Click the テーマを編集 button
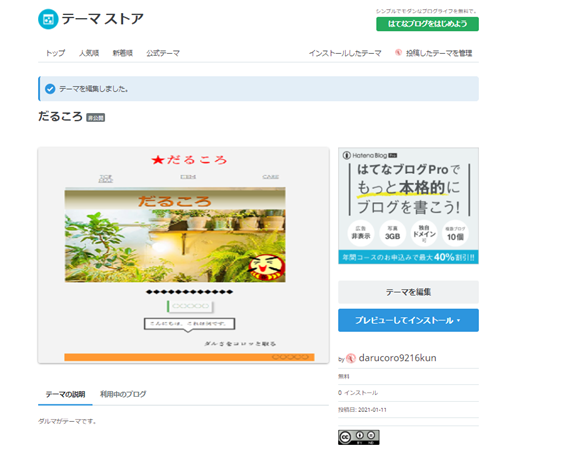This screenshot has width=567, height=460. coord(408,292)
